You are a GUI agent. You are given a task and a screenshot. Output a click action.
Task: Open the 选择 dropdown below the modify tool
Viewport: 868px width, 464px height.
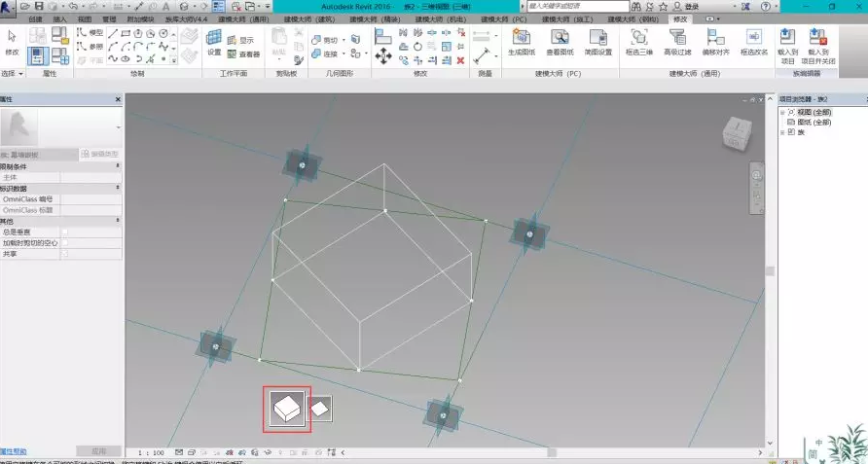click(13, 73)
